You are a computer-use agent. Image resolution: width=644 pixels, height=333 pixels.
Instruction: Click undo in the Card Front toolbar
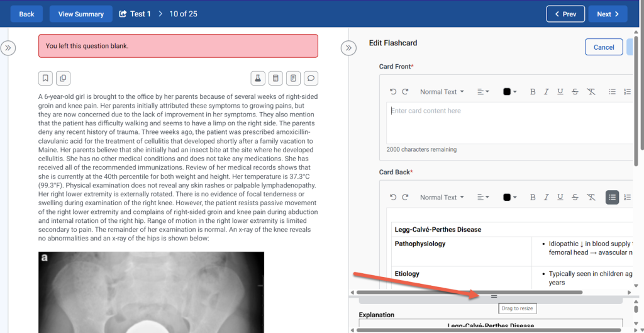click(393, 92)
